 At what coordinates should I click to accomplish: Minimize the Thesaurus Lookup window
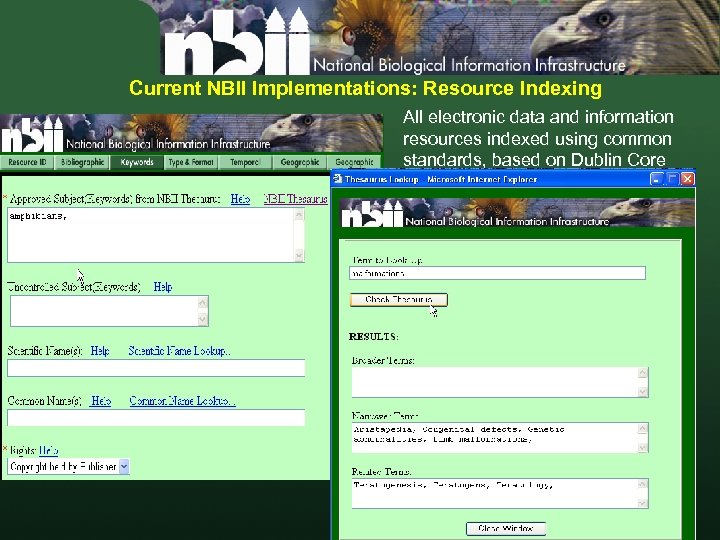point(656,179)
